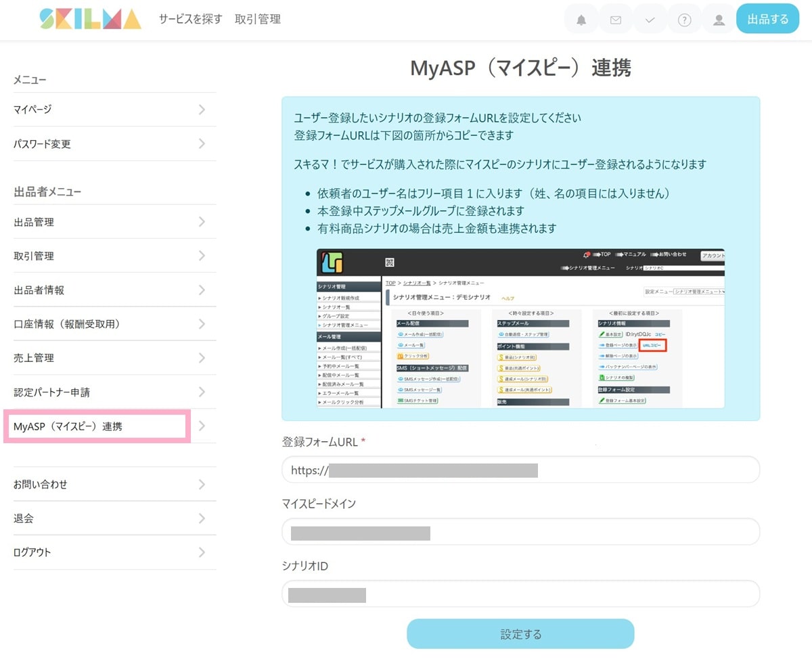This screenshot has height=659, width=812.
Task: Click ログアウト in the sidebar
Action: tap(114, 552)
